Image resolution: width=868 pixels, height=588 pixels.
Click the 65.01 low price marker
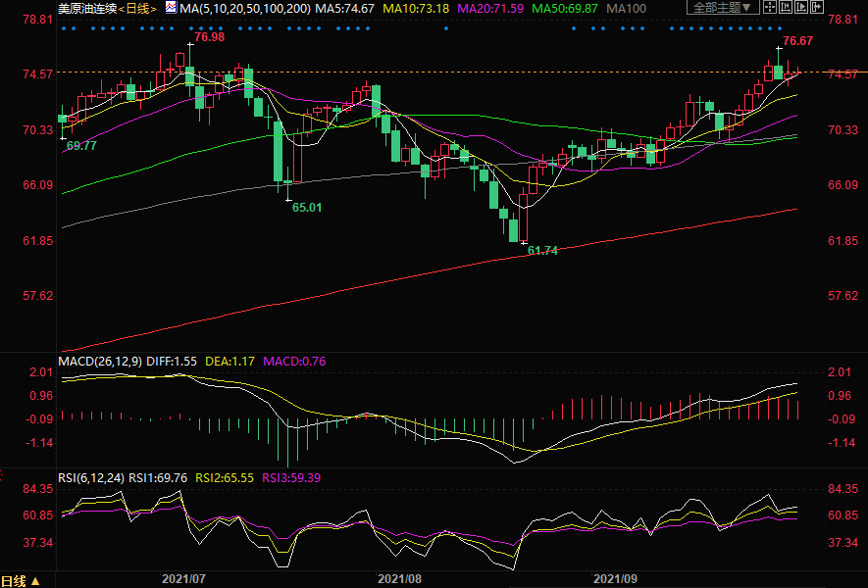(x=307, y=208)
